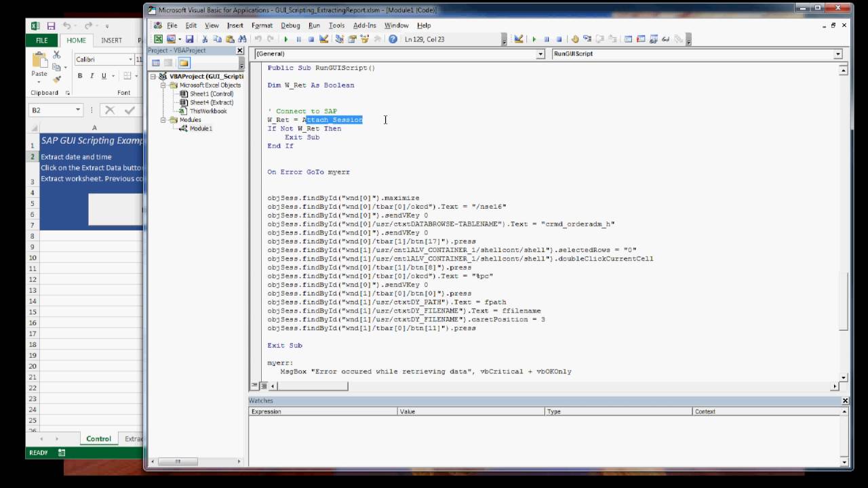
Task: Click the Expression column header in Watches
Action: (323, 411)
